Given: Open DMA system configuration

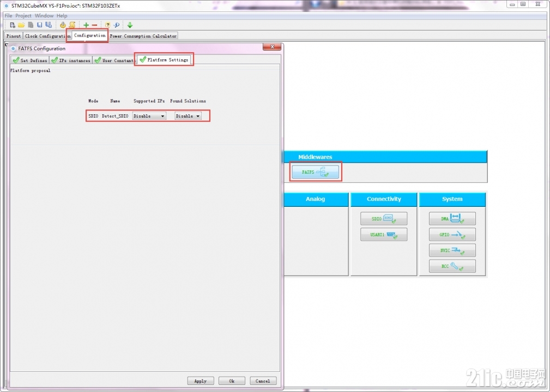Looking at the screenshot, I should 452,219.
